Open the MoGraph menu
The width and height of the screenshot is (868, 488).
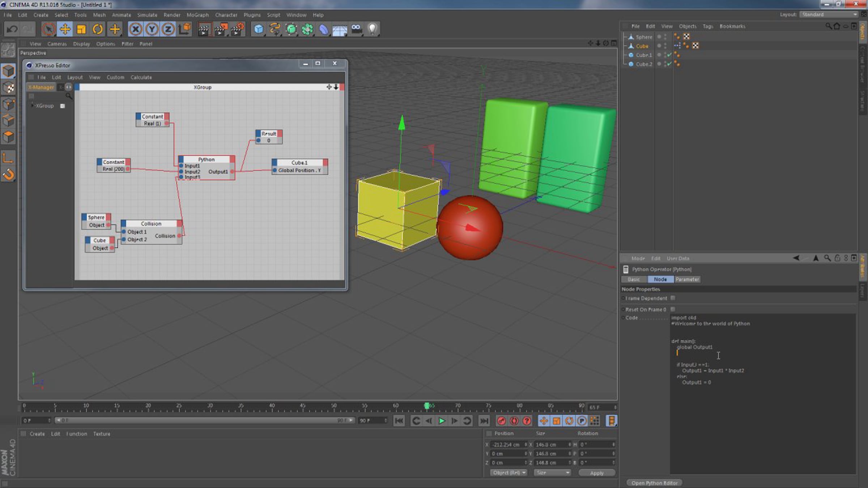point(197,15)
